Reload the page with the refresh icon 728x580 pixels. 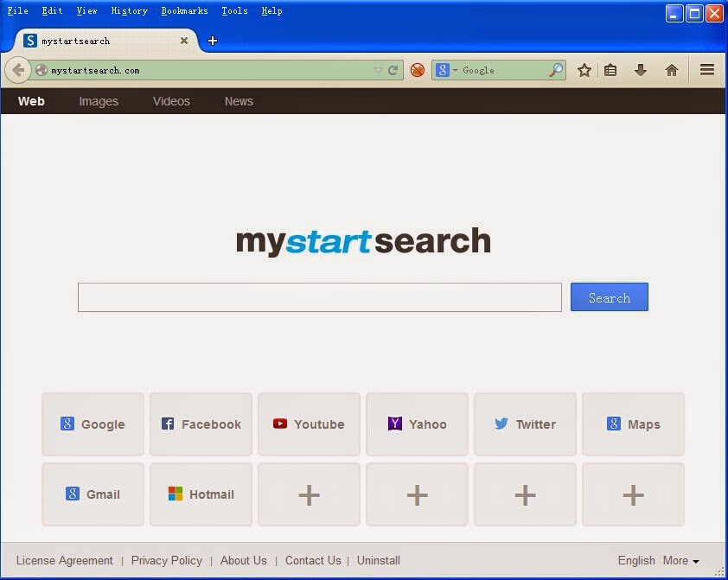coord(393,71)
